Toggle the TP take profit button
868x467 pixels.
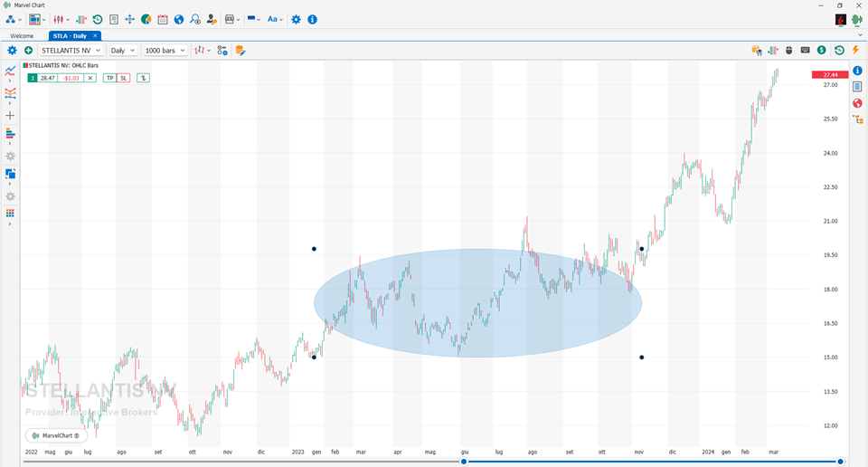(109, 78)
